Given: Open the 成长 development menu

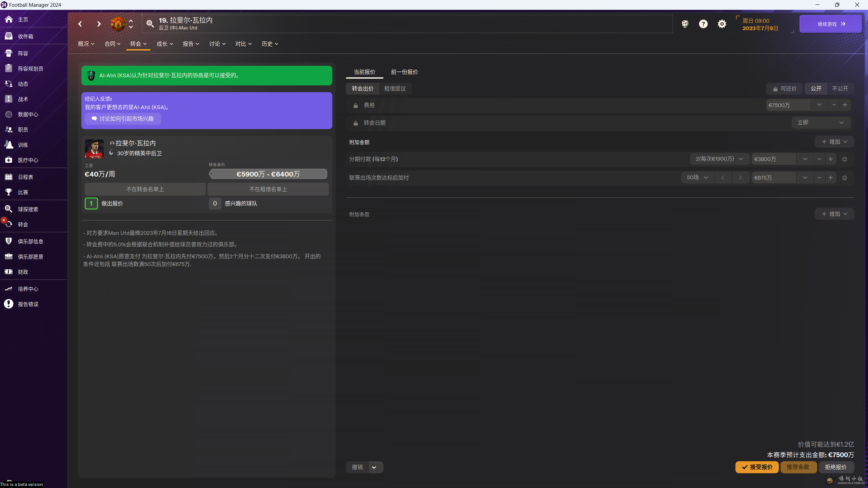Looking at the screenshot, I should click(165, 44).
